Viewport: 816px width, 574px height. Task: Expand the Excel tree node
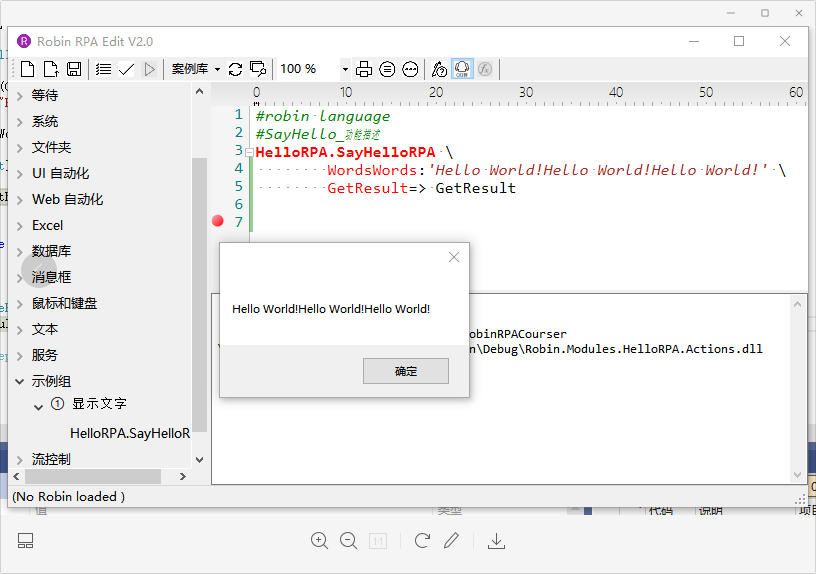(20, 226)
